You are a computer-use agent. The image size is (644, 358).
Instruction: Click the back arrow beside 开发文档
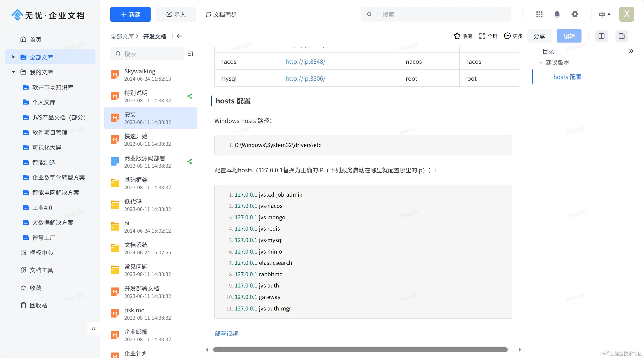(179, 36)
